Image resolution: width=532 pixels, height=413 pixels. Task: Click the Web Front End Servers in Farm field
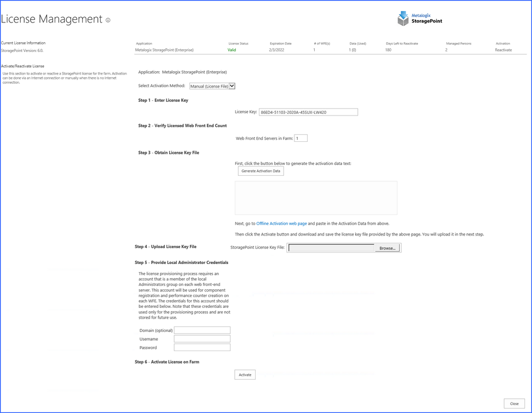coord(300,138)
